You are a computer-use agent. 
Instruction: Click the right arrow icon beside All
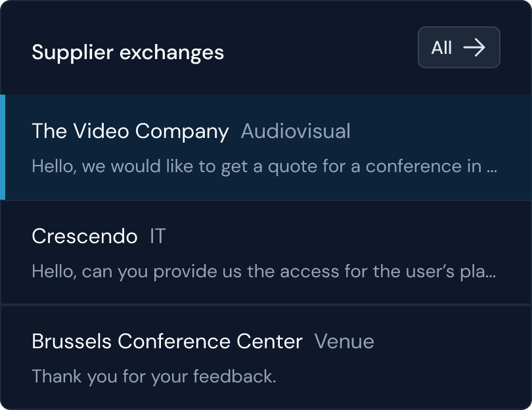point(474,47)
